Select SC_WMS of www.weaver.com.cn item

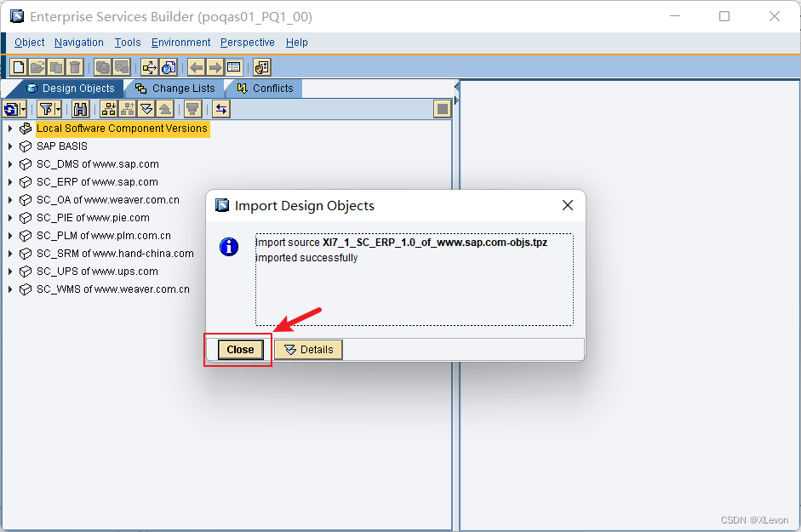pos(113,289)
